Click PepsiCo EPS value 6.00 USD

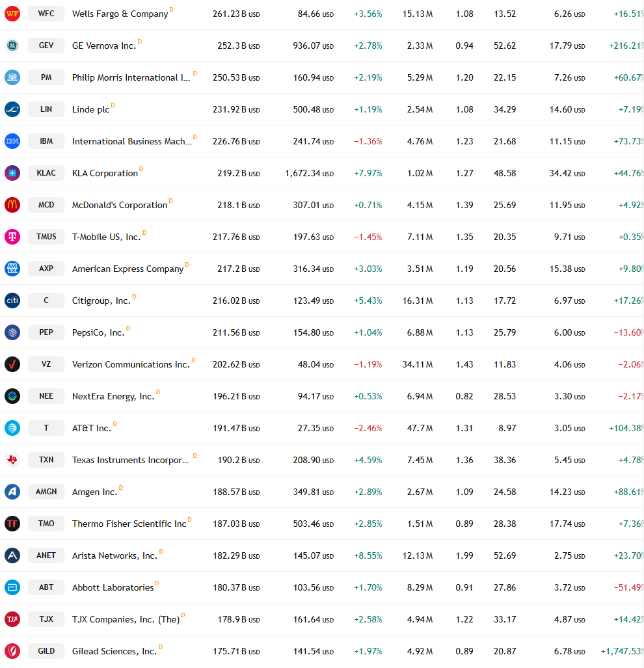pos(569,333)
